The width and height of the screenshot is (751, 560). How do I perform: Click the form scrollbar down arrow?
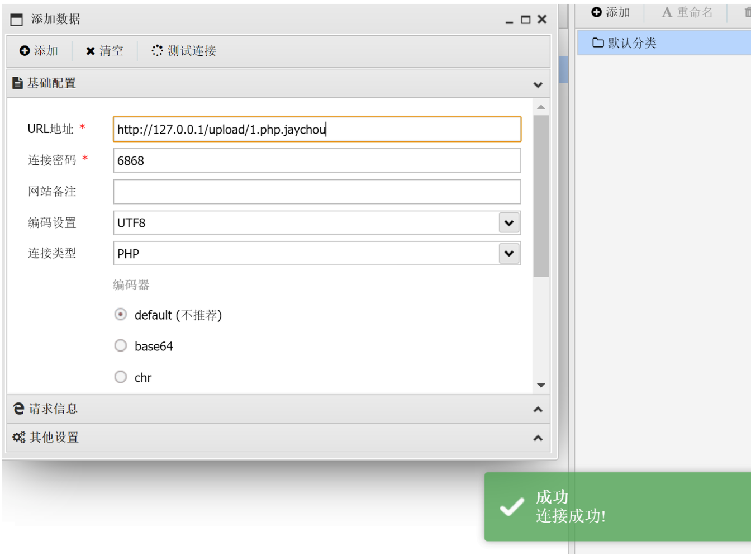click(541, 385)
